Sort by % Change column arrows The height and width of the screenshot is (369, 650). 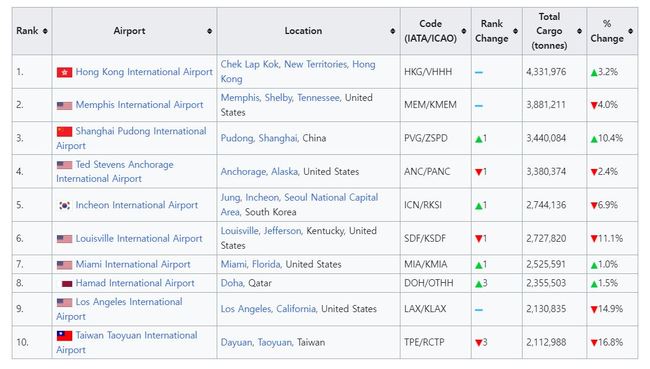[631, 31]
